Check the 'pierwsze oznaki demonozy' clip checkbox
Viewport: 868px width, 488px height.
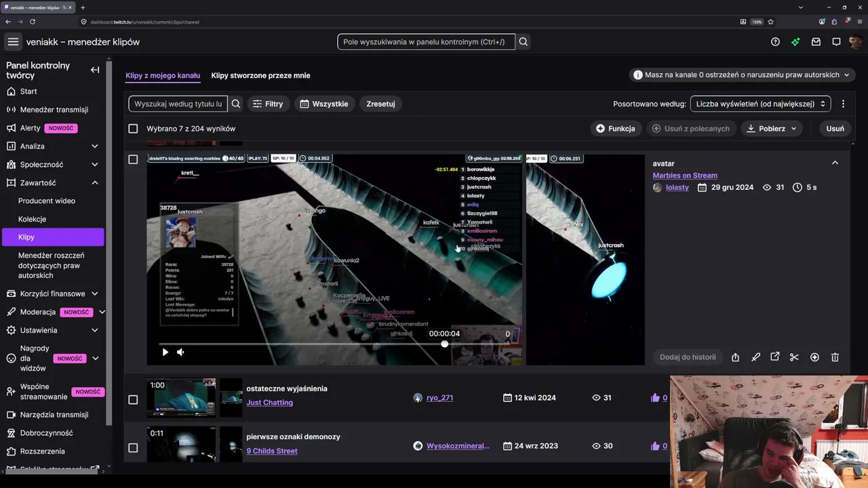(133, 448)
